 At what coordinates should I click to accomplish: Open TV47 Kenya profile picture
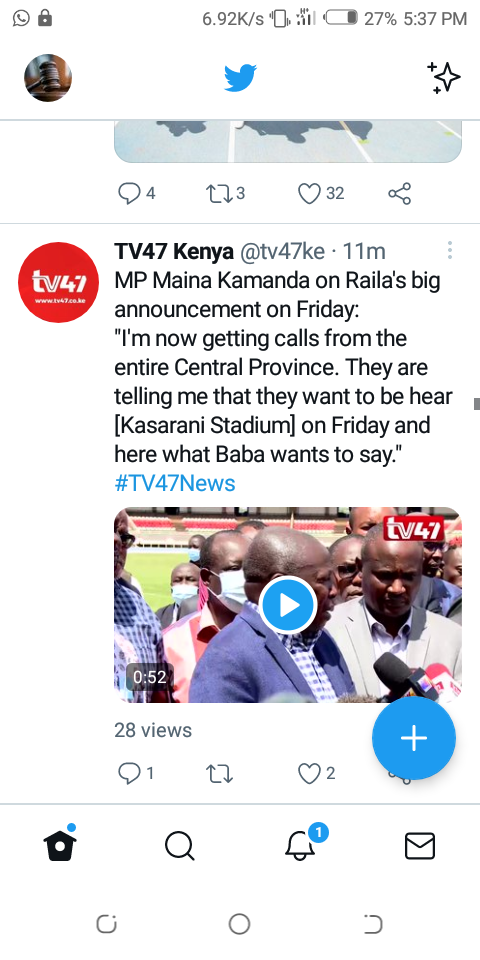point(58,282)
